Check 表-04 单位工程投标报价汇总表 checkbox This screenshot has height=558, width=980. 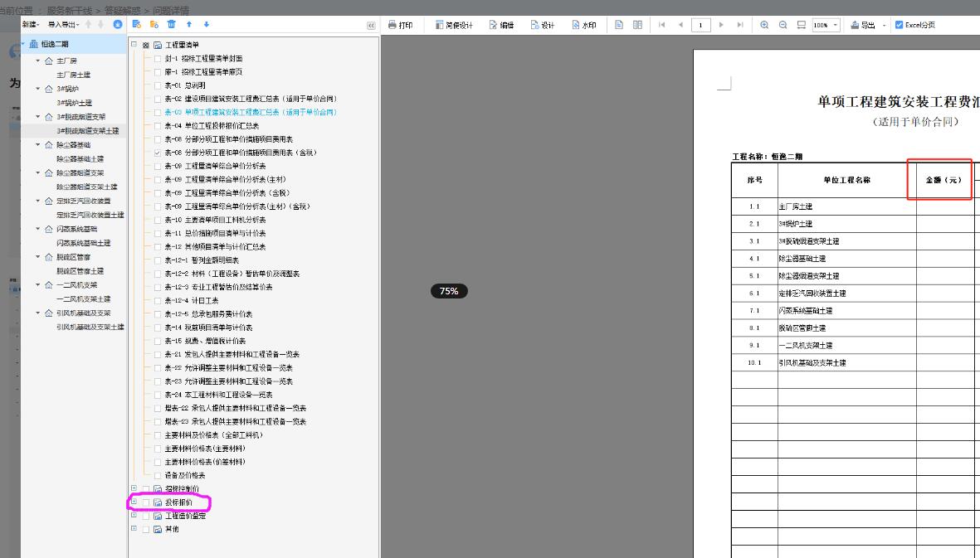[158, 125]
